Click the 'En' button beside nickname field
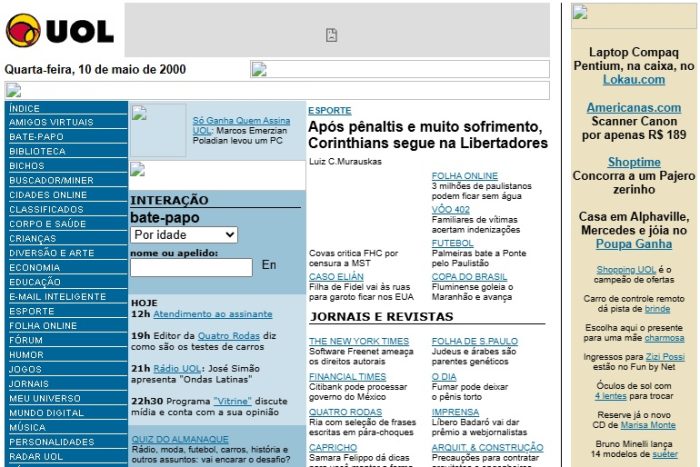 (269, 265)
